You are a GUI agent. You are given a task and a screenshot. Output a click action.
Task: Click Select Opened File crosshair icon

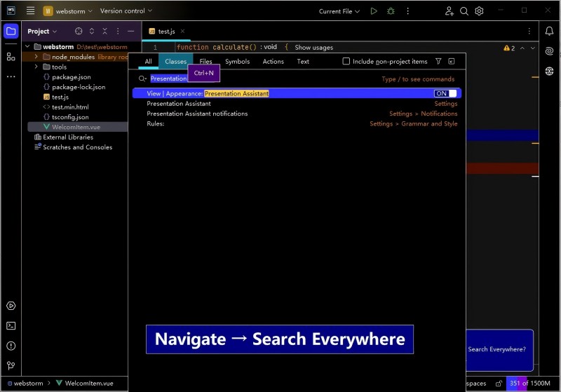[79, 31]
